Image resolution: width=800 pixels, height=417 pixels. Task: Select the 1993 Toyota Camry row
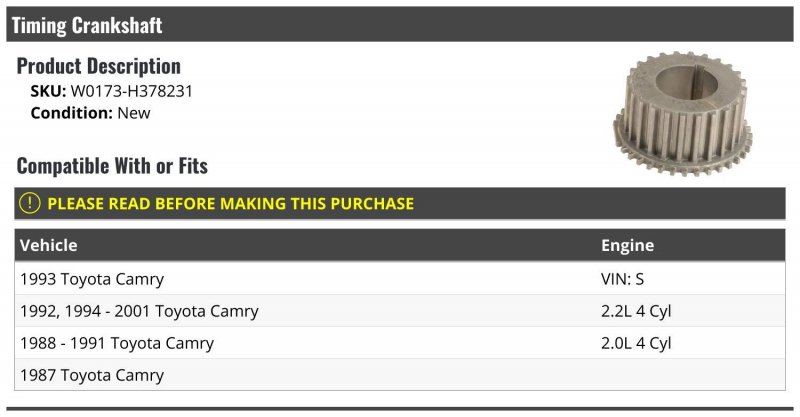399,279
